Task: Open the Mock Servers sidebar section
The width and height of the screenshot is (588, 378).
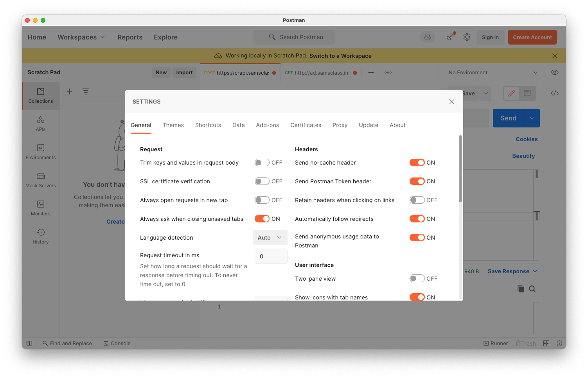Action: [41, 180]
